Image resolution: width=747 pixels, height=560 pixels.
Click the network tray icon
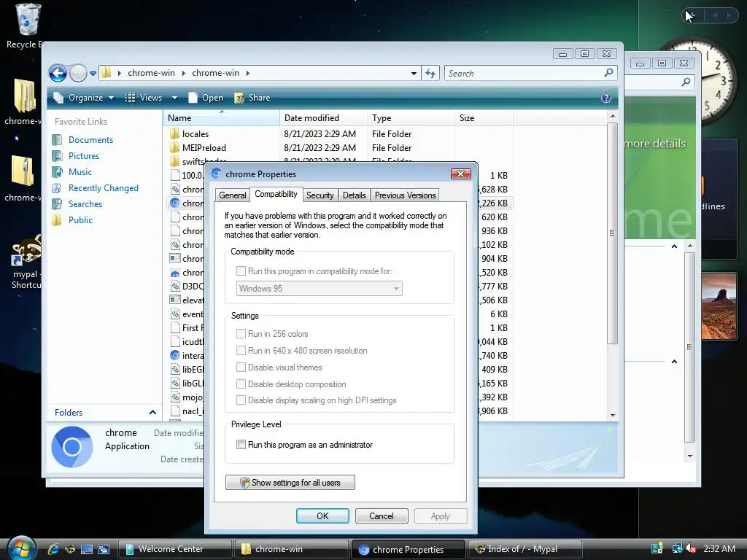[677, 548]
